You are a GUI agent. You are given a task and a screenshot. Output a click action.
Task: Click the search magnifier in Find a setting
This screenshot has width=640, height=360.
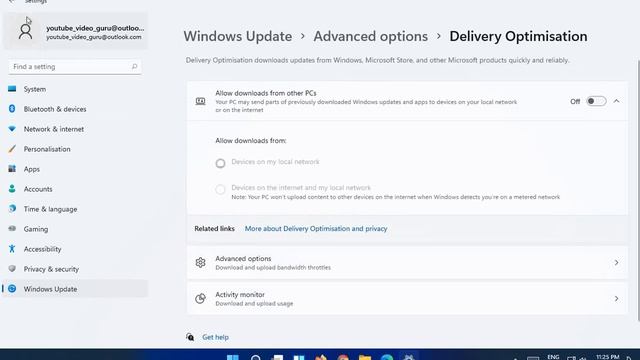click(x=134, y=67)
